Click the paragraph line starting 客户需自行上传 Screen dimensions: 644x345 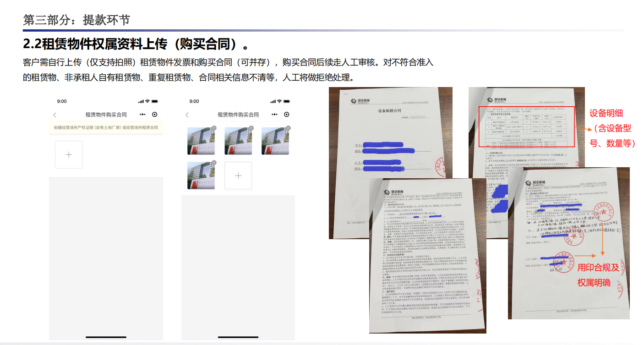point(228,63)
